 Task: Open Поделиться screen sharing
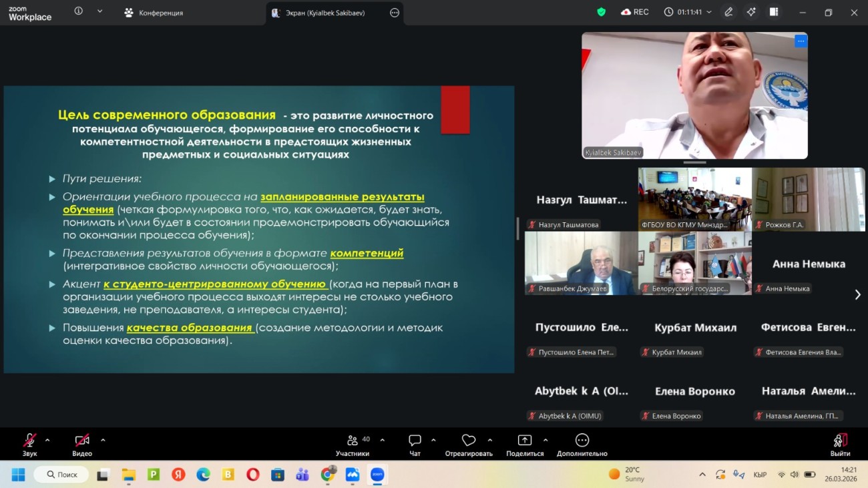(x=524, y=443)
